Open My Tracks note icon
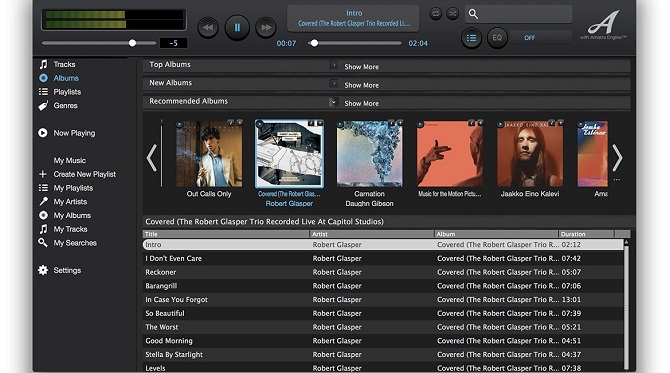The width and height of the screenshot is (670, 373). [43, 229]
